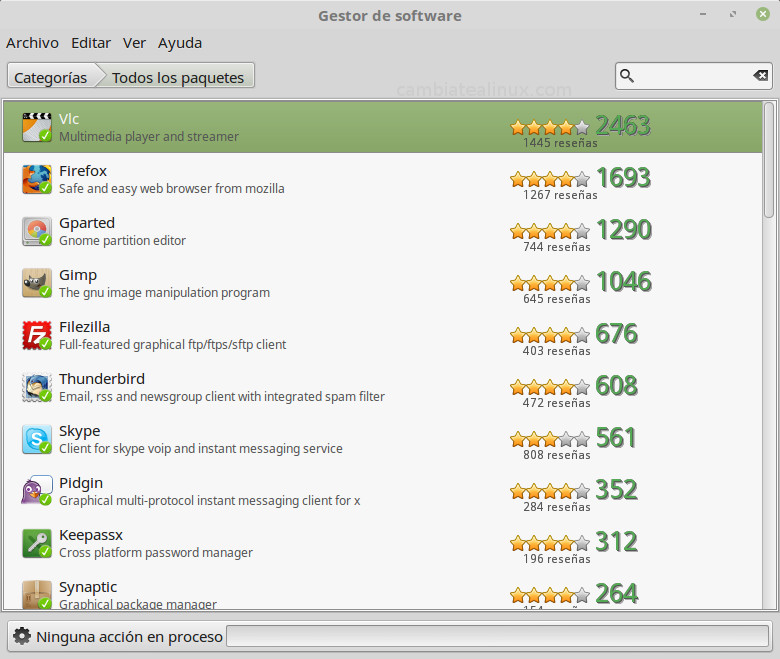This screenshot has height=659, width=780.
Task: Click the Gimp mascot icon
Action: (x=37, y=283)
